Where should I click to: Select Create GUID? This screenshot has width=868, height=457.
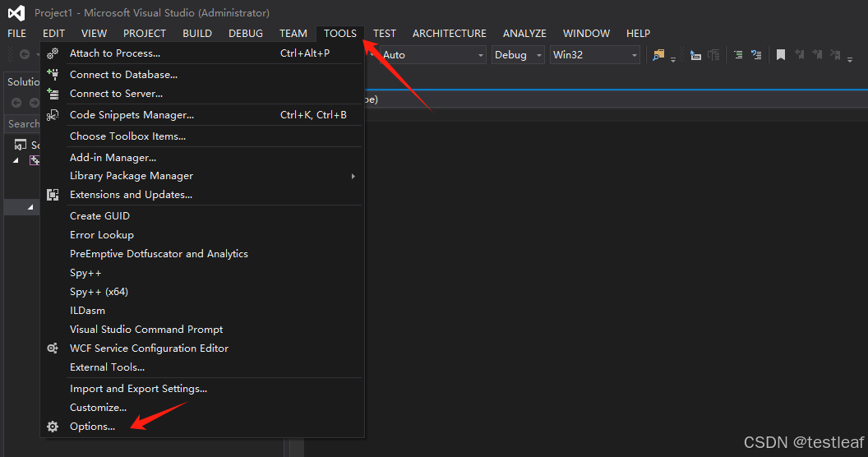pyautogui.click(x=202, y=216)
